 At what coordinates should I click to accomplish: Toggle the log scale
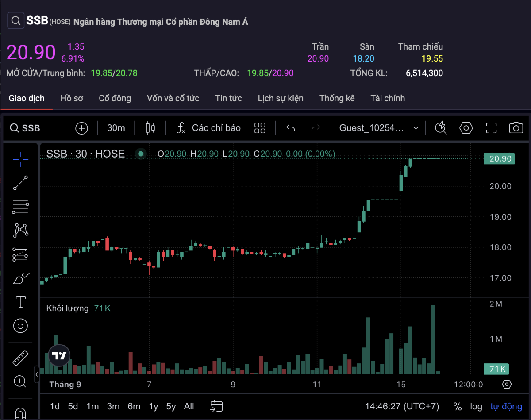(476, 406)
